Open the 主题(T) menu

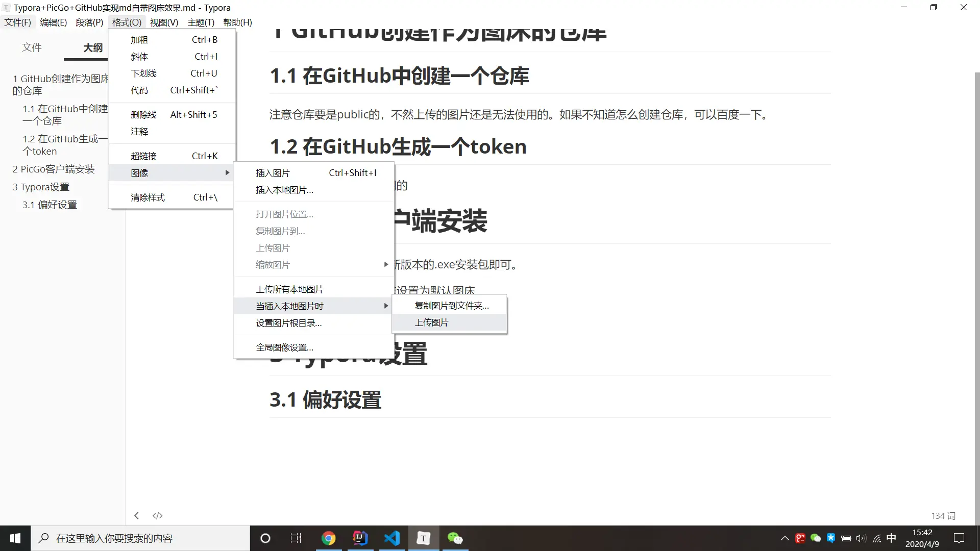tap(200, 22)
